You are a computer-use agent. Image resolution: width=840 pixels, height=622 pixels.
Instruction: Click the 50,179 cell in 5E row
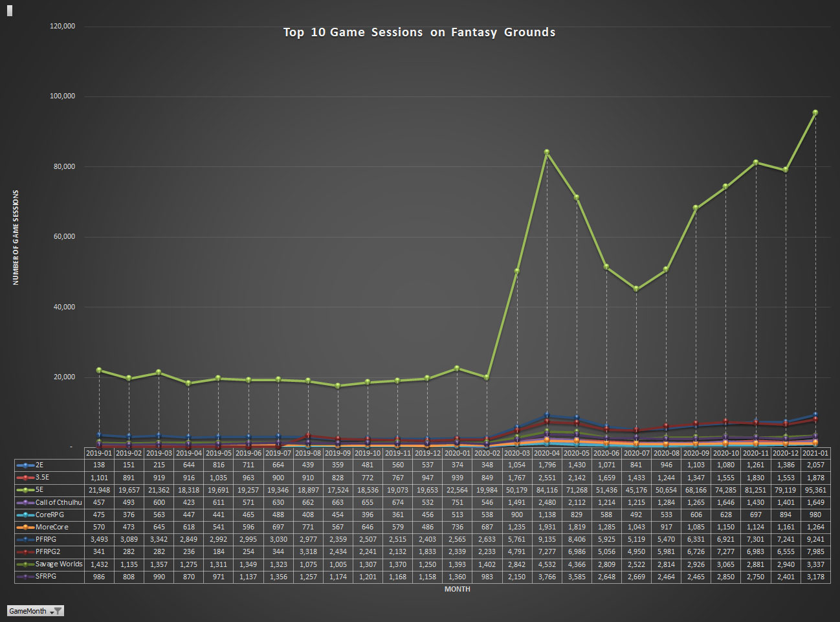pos(517,490)
